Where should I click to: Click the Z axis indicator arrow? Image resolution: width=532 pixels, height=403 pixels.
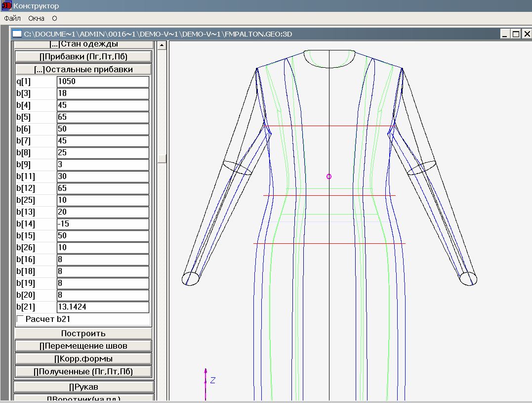click(x=206, y=381)
